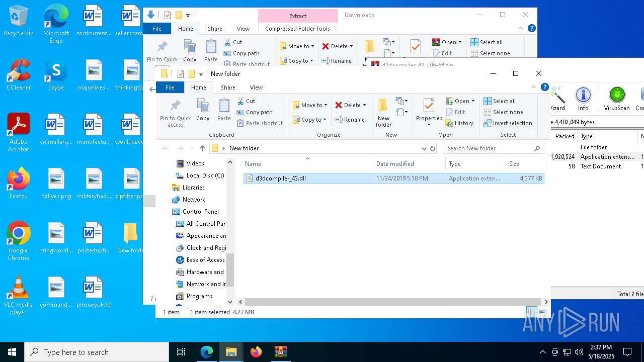This screenshot has height=362, width=644.
Task: Select Libraries in navigation pane
Action: 188,188
